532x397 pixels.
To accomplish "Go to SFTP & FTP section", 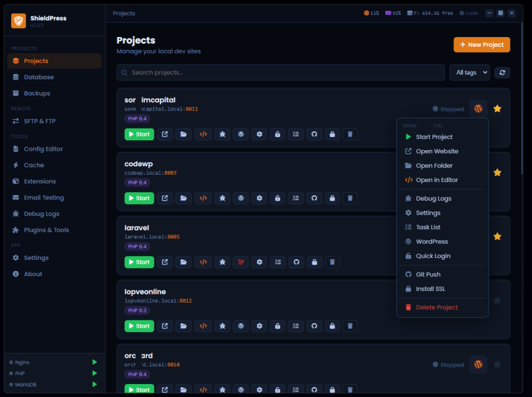I will pyautogui.click(x=55, y=121).
